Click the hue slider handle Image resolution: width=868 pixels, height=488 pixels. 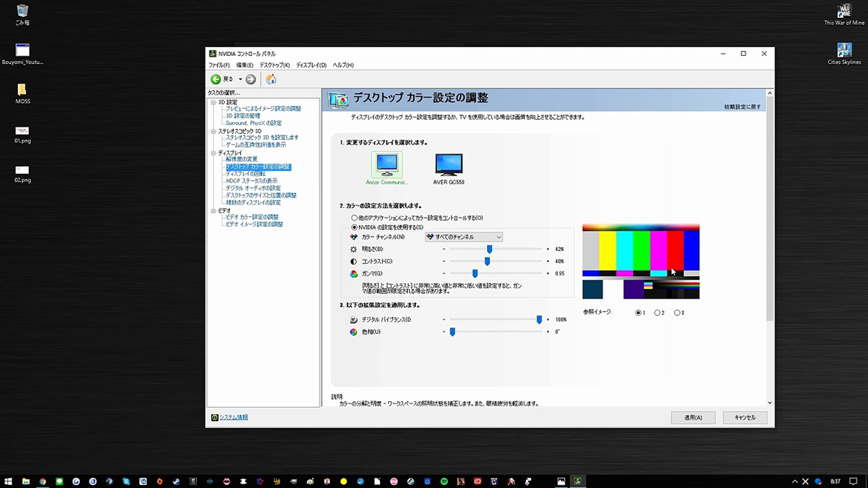[x=452, y=332]
